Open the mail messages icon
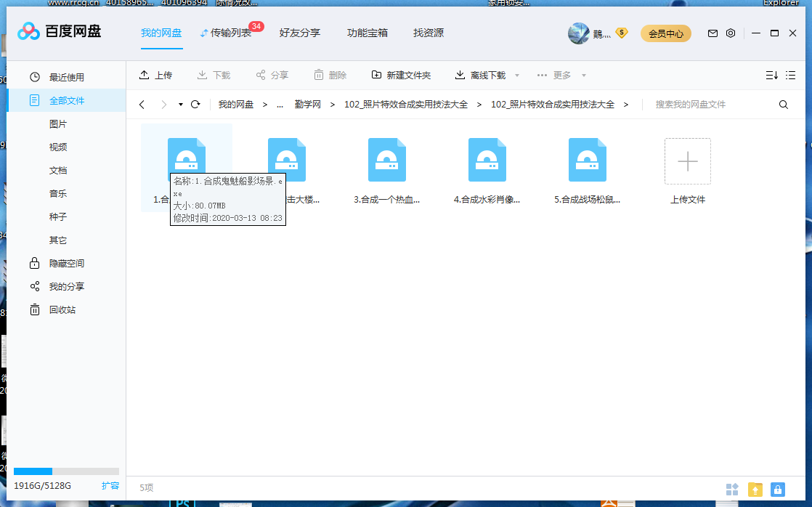Screen dimensions: 812x507 click(712, 33)
